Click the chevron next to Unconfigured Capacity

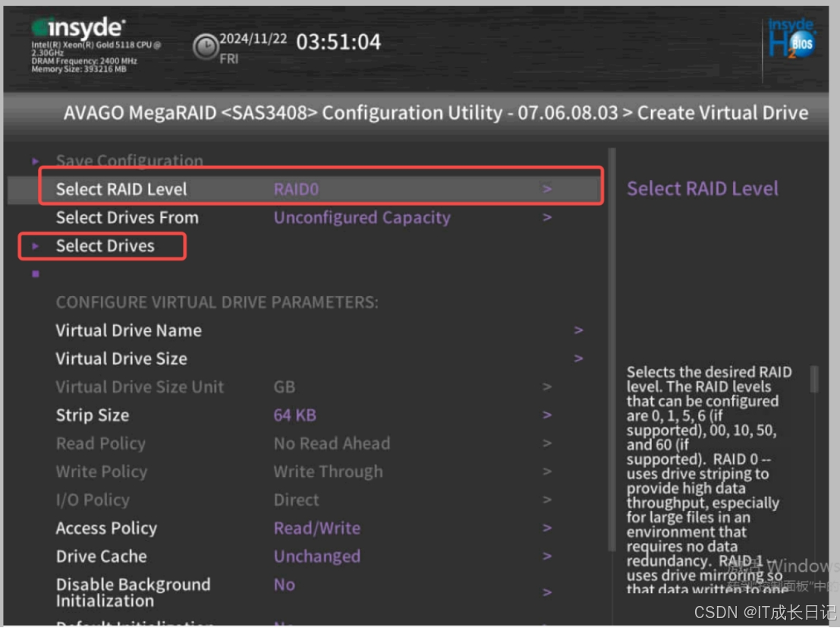coord(547,217)
